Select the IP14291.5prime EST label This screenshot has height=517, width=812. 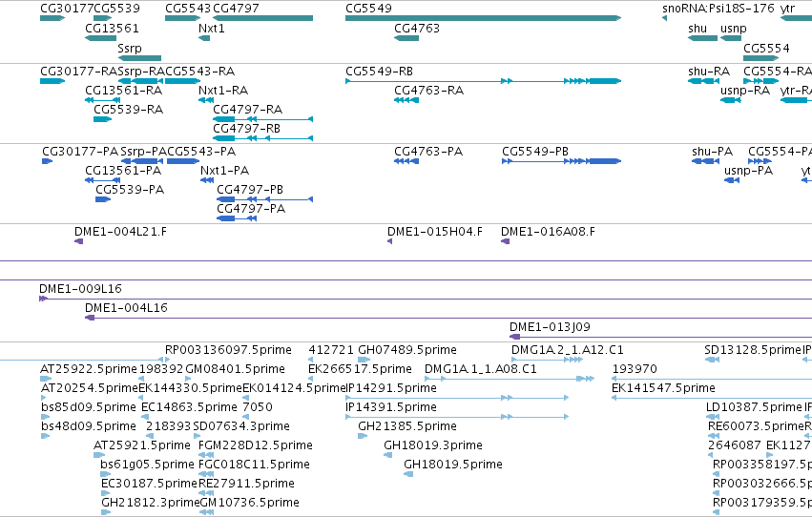[391, 388]
